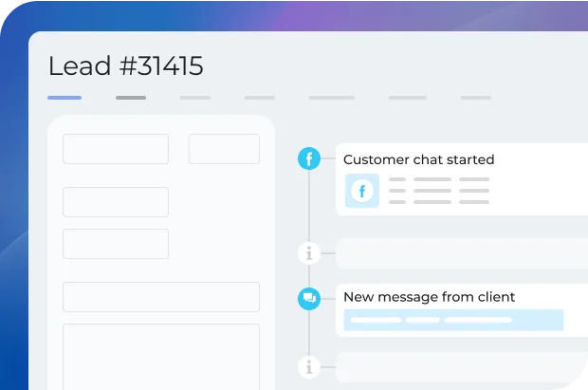Click the blue message preview bar

(x=453, y=320)
